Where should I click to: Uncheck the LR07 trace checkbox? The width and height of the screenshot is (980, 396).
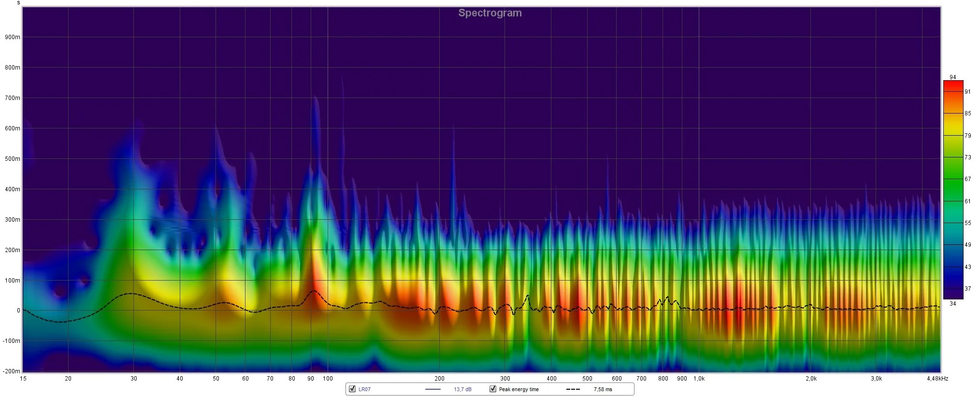[x=352, y=389]
